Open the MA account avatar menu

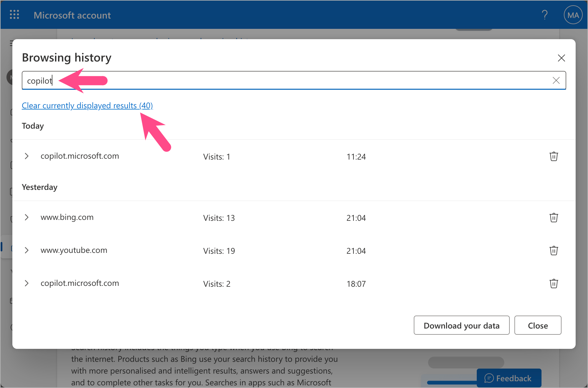pyautogui.click(x=573, y=15)
